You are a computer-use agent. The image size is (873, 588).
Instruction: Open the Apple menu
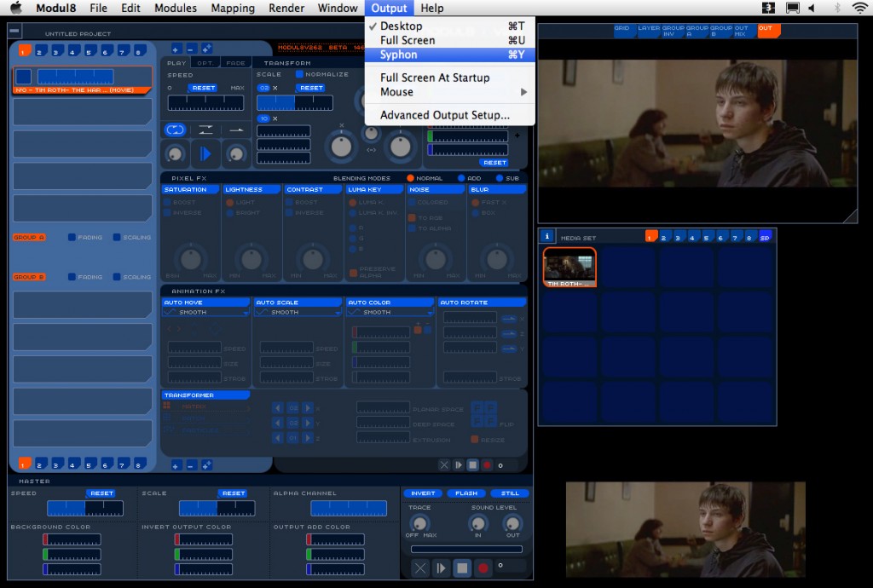point(16,8)
